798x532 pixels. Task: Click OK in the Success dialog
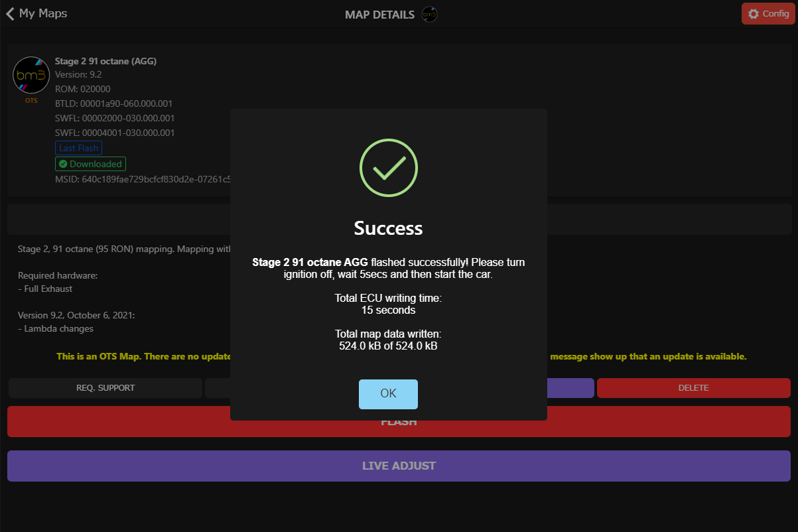[388, 394]
